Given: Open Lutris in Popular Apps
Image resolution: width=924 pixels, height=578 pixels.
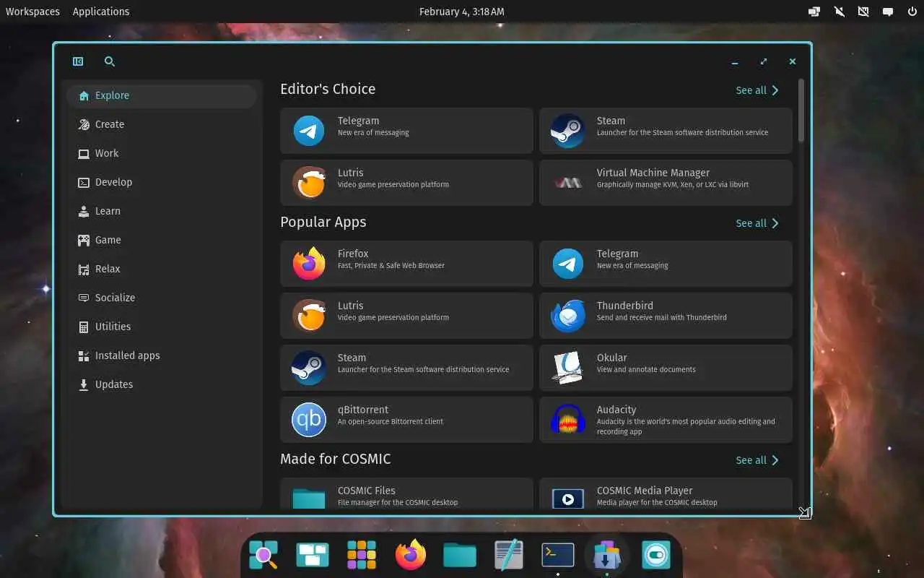Looking at the screenshot, I should (406, 316).
